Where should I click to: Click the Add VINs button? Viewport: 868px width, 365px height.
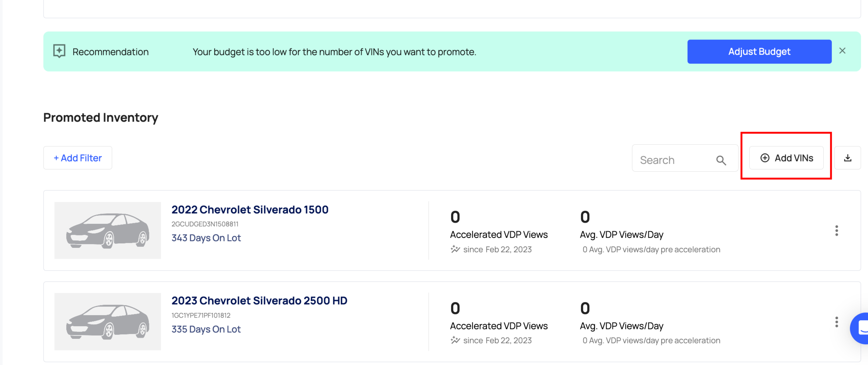coord(786,158)
